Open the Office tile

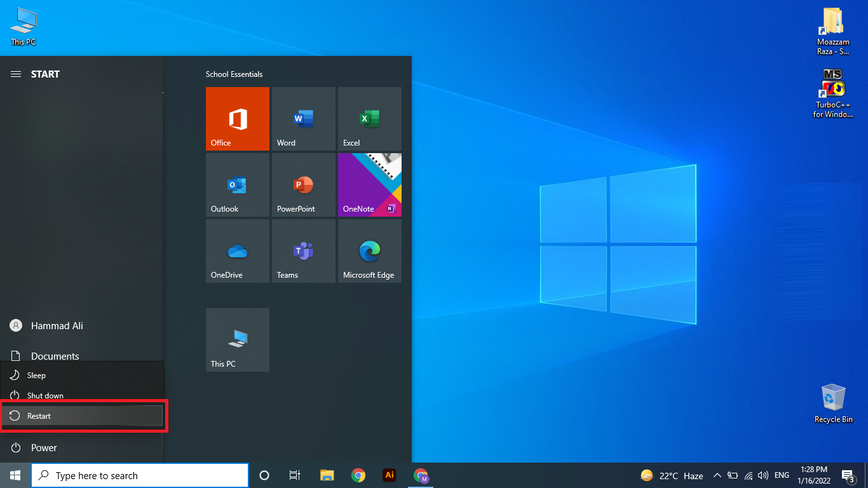click(x=238, y=119)
